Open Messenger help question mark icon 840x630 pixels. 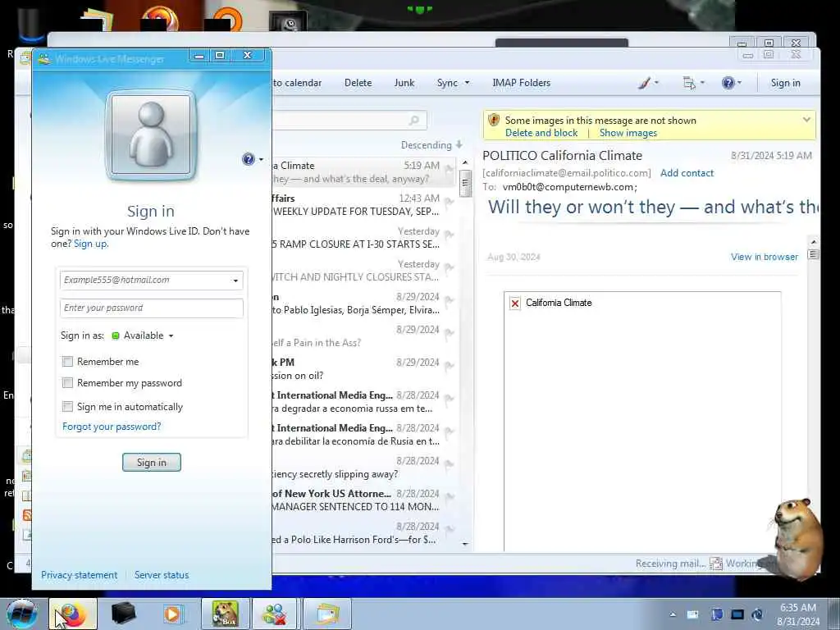click(x=249, y=159)
